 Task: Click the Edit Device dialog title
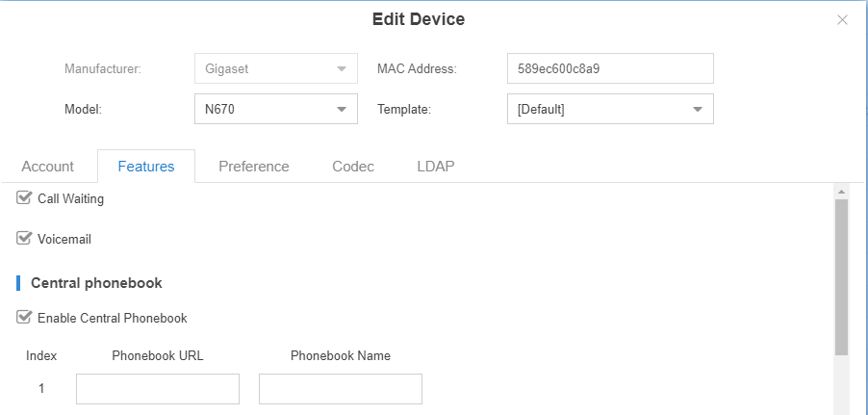(419, 19)
